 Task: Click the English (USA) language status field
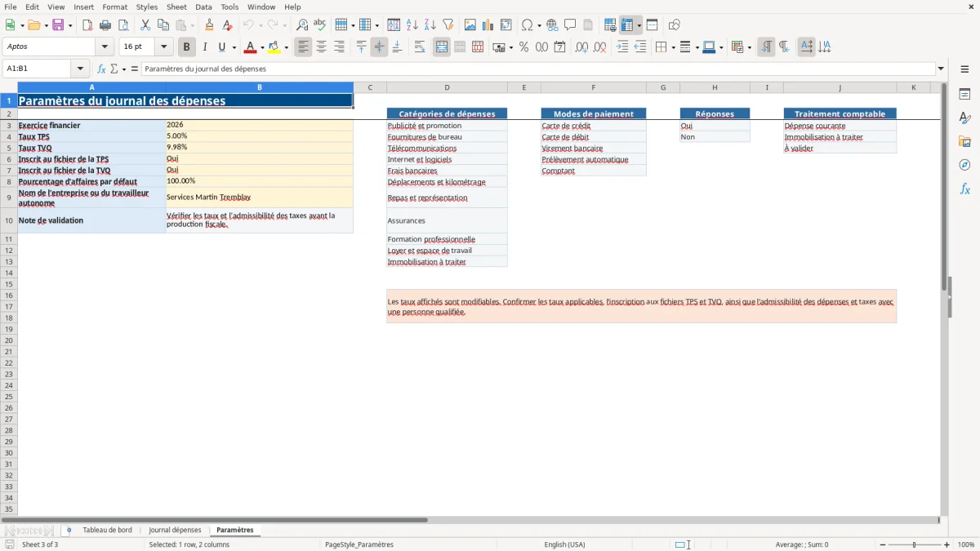(x=564, y=544)
